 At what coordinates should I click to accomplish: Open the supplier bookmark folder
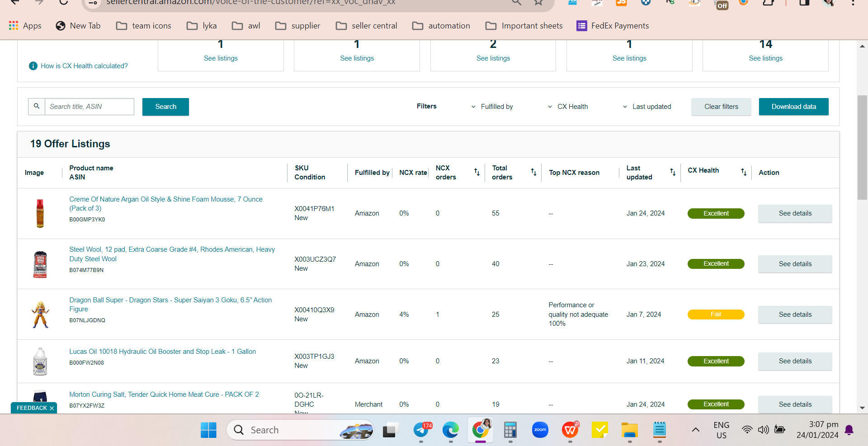297,26
